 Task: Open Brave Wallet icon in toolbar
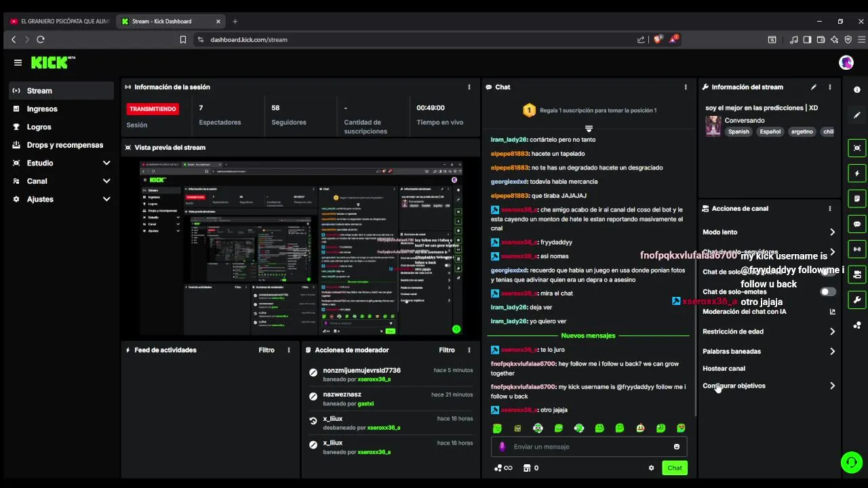(x=821, y=39)
